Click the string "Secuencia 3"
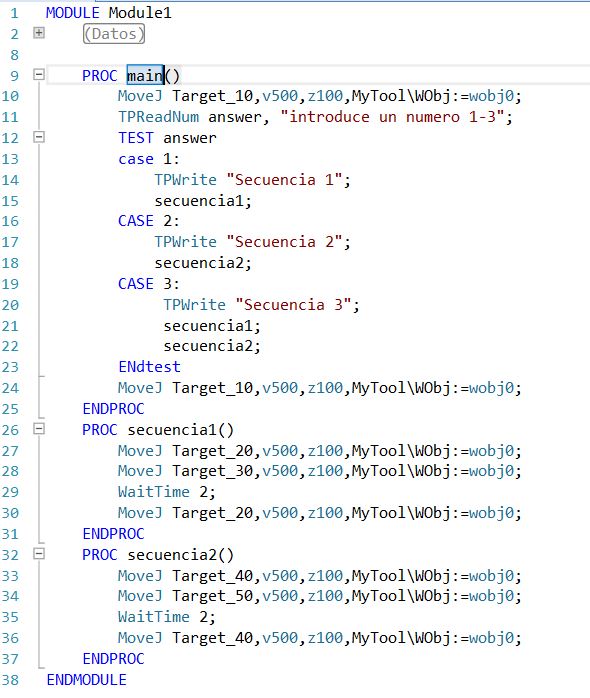 coord(293,304)
